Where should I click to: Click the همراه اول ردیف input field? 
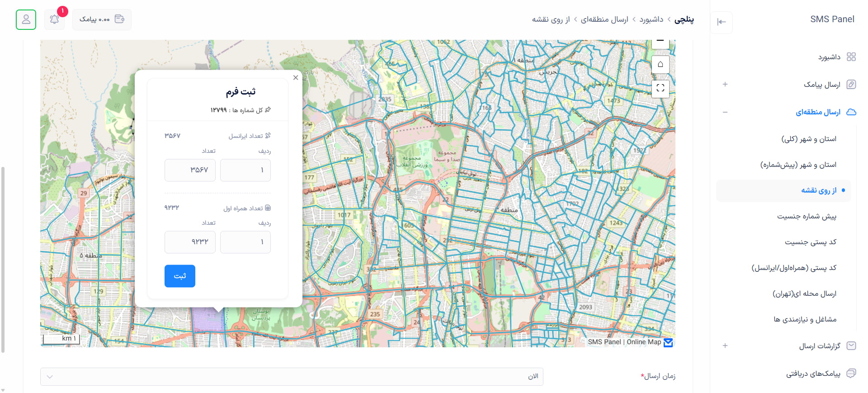pyautogui.click(x=245, y=242)
